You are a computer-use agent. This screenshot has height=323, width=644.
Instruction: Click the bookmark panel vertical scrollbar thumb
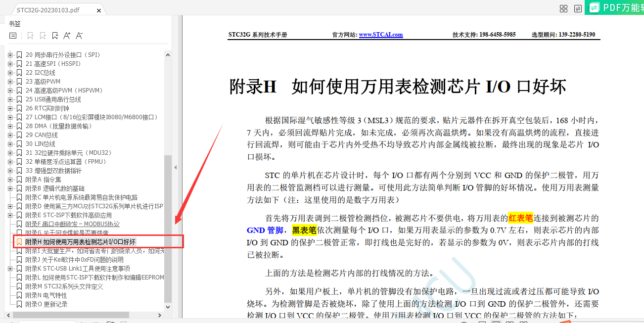click(168, 229)
